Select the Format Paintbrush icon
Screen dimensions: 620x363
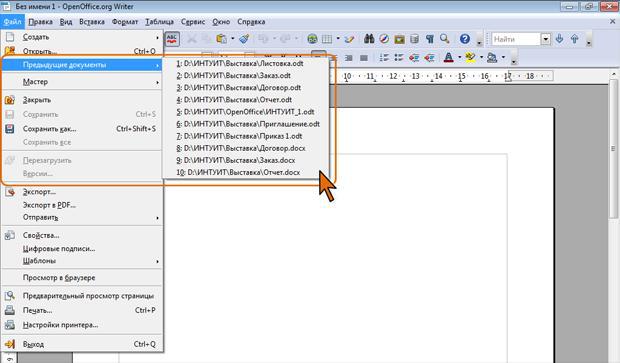(x=244, y=39)
